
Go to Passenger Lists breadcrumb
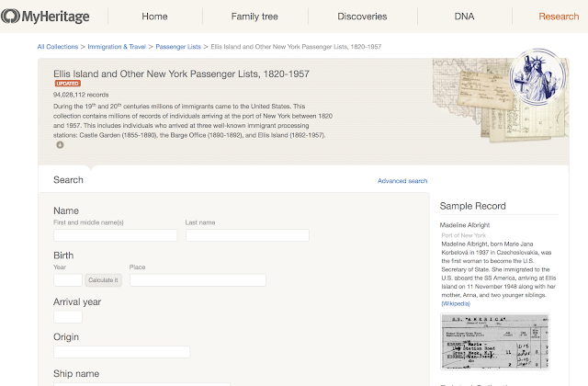coord(178,47)
